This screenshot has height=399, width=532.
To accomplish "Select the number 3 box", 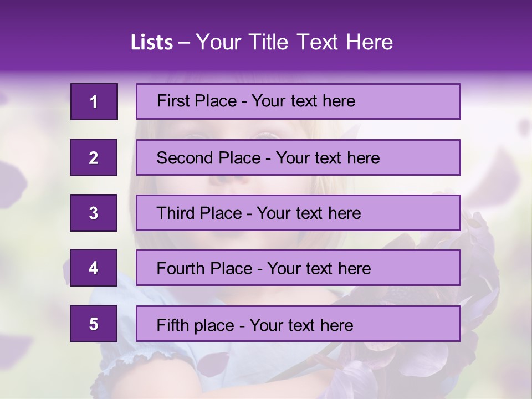I will [x=94, y=213].
